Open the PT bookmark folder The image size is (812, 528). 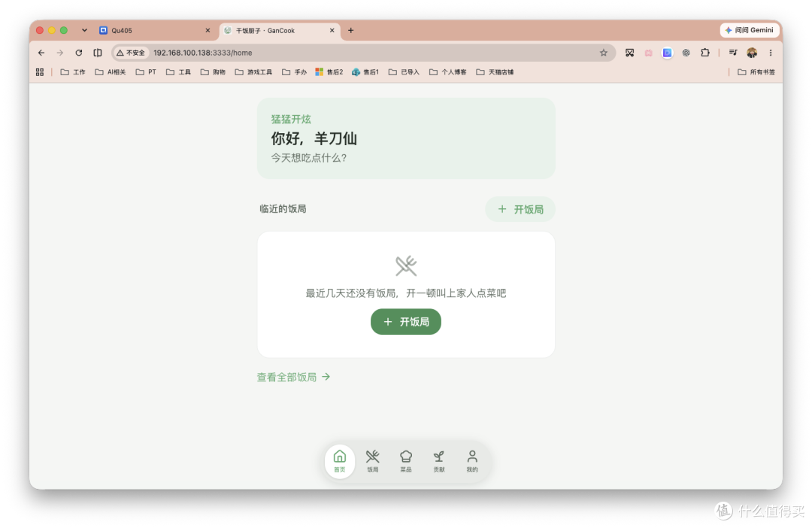[146, 72]
